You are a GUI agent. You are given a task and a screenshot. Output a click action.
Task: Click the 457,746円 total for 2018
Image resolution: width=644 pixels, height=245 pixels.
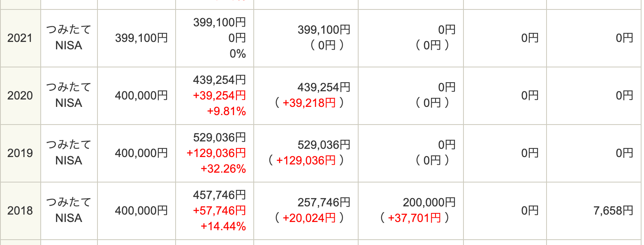pos(219,195)
